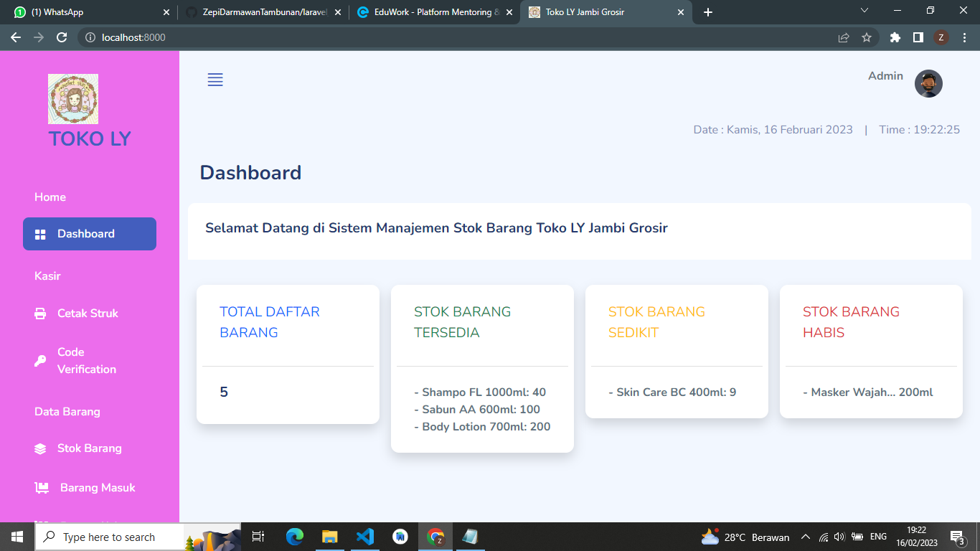Open the browser tab search chevron
This screenshot has width=980, height=551.
863,11
